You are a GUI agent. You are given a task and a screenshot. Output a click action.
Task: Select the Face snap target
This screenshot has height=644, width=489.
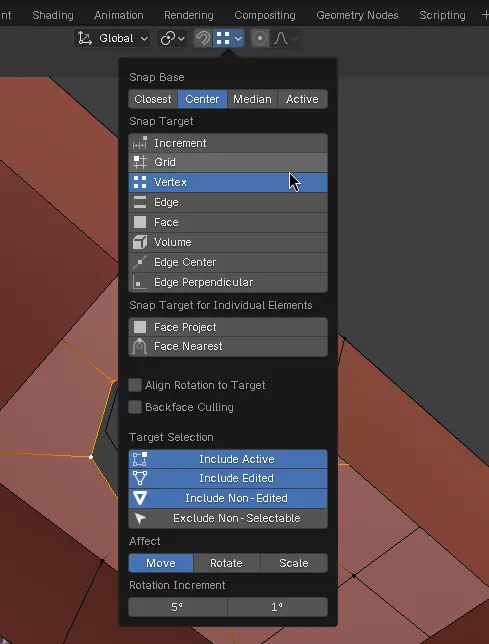(228, 222)
